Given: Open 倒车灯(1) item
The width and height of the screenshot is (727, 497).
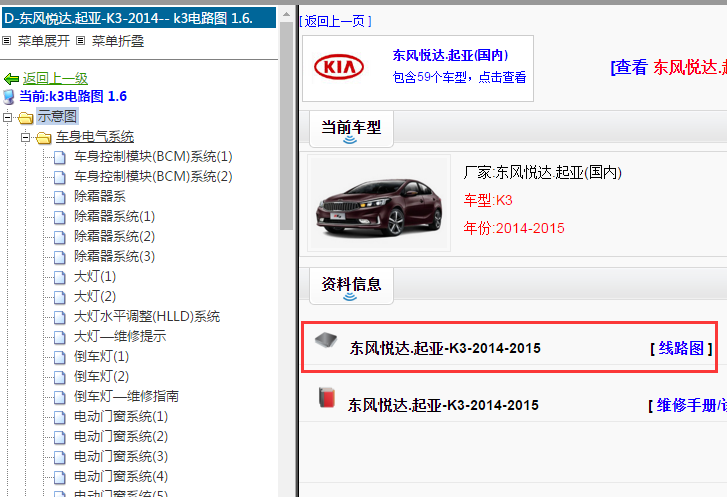Looking at the screenshot, I should (101, 357).
